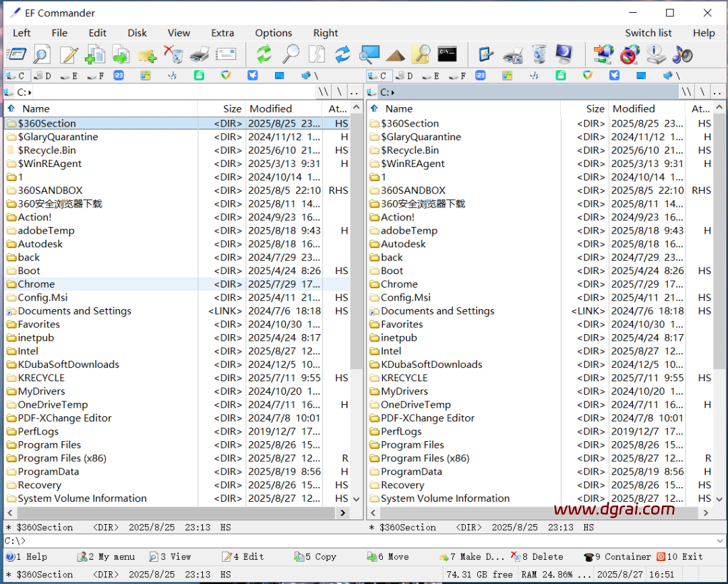Switch right panel to drive E
Viewport: 728px width, 584px height.
431,76
